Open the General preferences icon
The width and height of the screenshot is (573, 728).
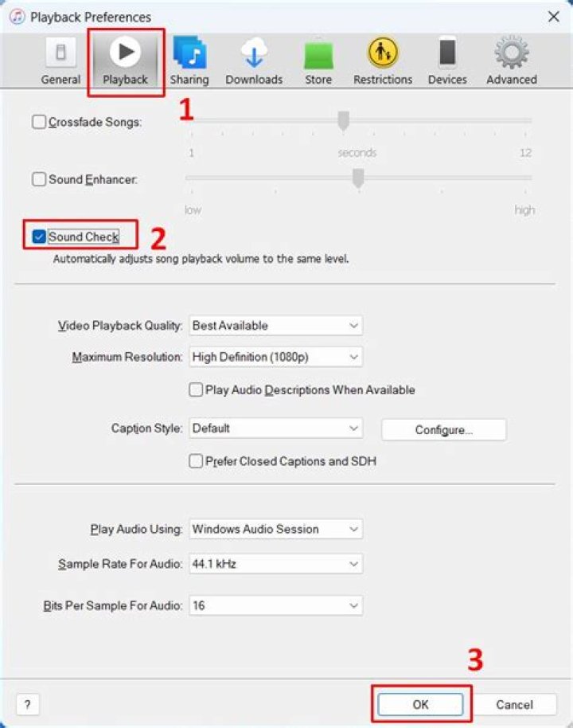pos(60,54)
